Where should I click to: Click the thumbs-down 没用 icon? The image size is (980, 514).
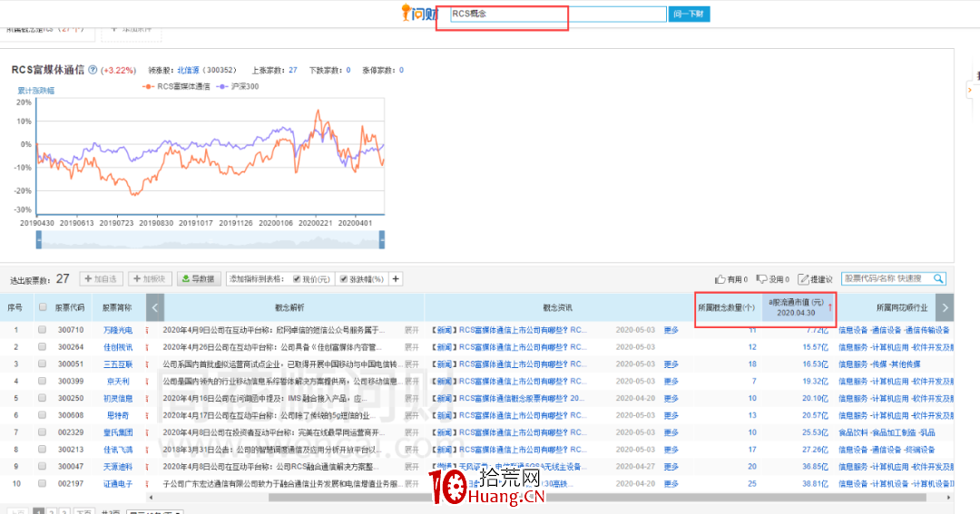[x=761, y=279]
